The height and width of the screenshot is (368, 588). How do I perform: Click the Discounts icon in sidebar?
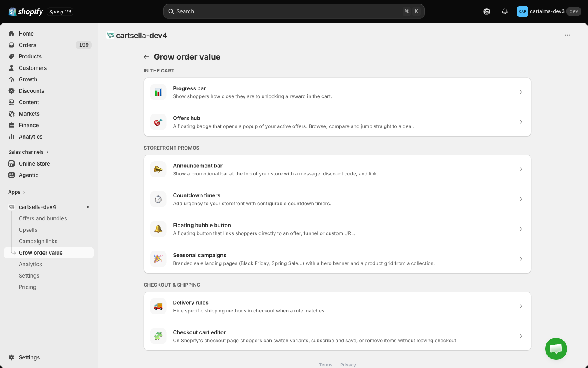[x=11, y=91]
